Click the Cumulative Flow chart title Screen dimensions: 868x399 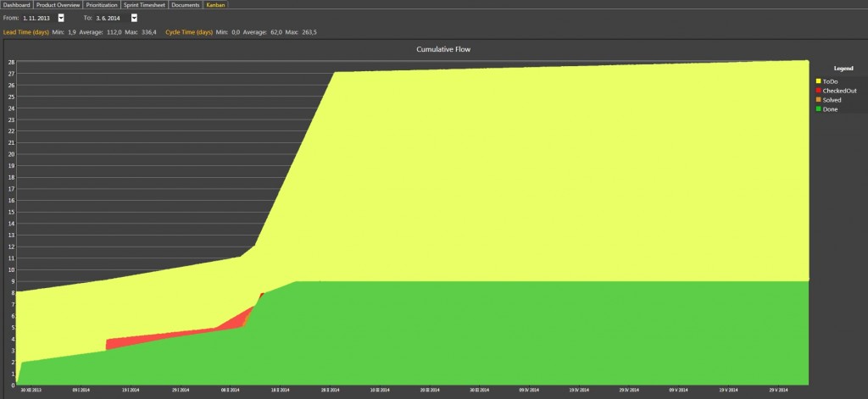pyautogui.click(x=443, y=49)
